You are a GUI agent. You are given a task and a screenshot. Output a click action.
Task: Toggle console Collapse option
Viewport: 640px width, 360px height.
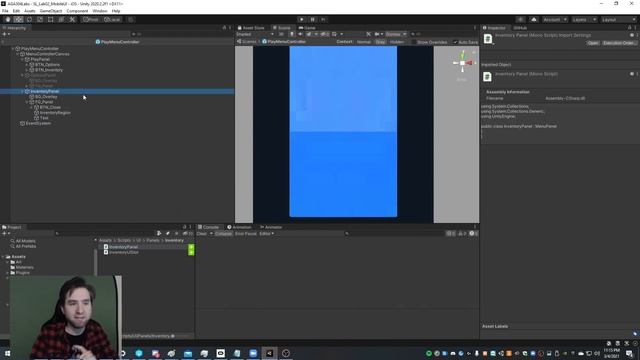(x=223, y=234)
